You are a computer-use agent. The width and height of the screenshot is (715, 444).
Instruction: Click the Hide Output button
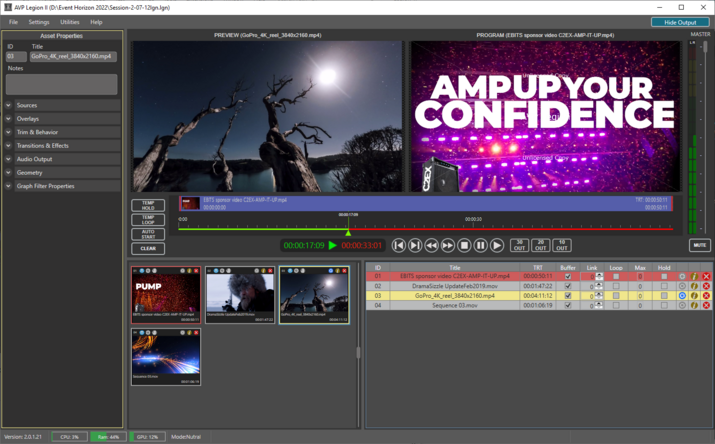[x=679, y=21]
